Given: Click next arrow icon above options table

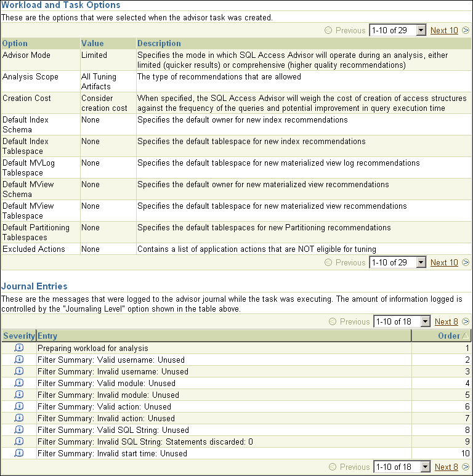Looking at the screenshot, I should (x=466, y=30).
